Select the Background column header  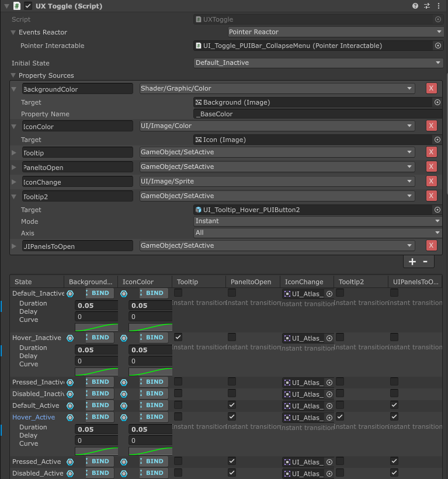pyautogui.click(x=91, y=282)
